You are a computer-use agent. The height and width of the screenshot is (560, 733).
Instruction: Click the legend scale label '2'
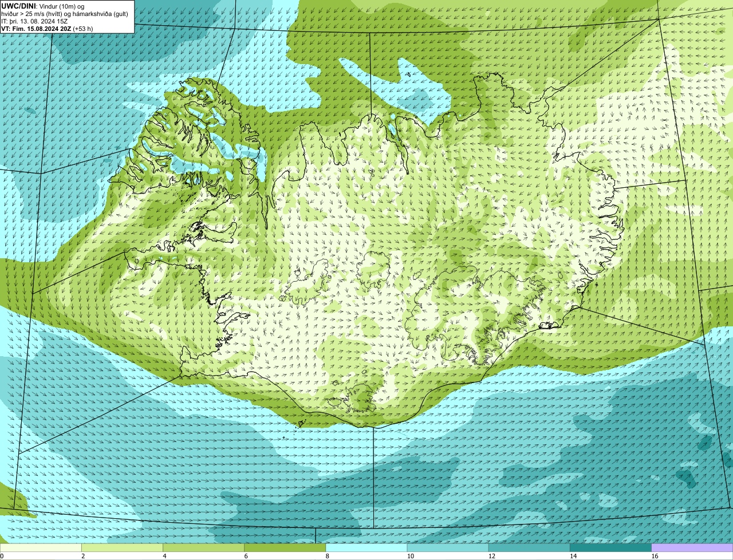[83, 556]
